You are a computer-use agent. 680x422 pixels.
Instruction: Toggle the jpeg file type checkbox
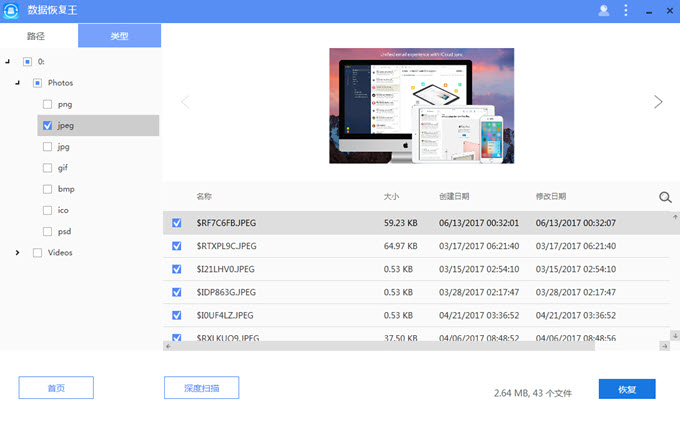47,126
